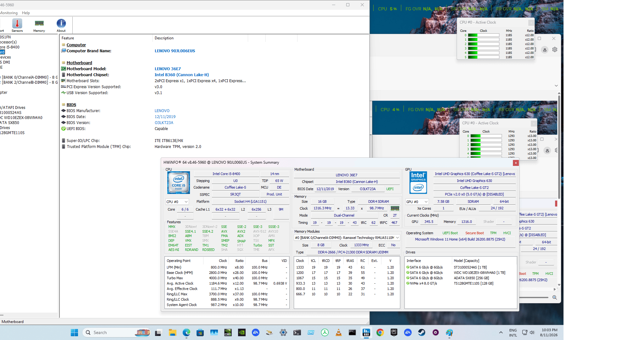Click the Motherboard section heading
644x340 pixels.
[x=79, y=63]
